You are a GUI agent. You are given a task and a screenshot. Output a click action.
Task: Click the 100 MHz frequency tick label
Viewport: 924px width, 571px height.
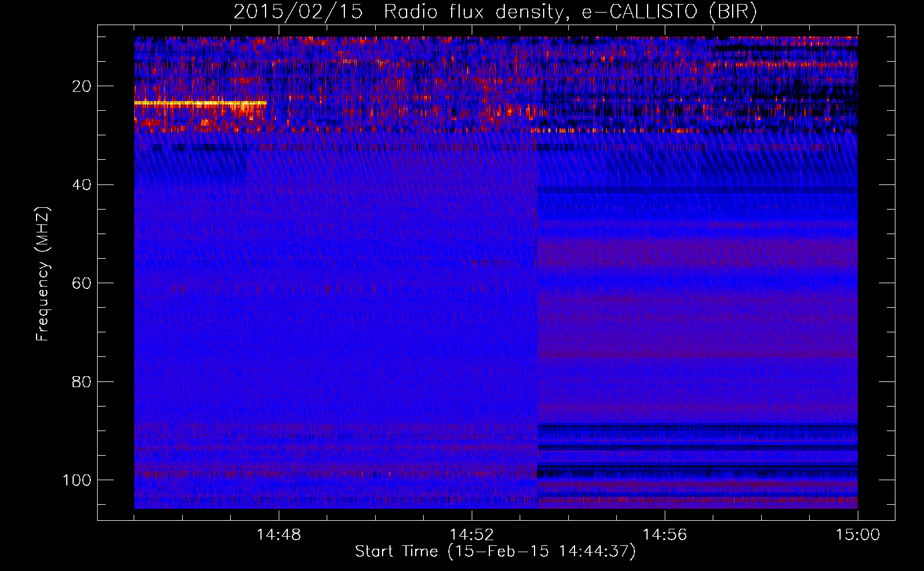point(77,480)
